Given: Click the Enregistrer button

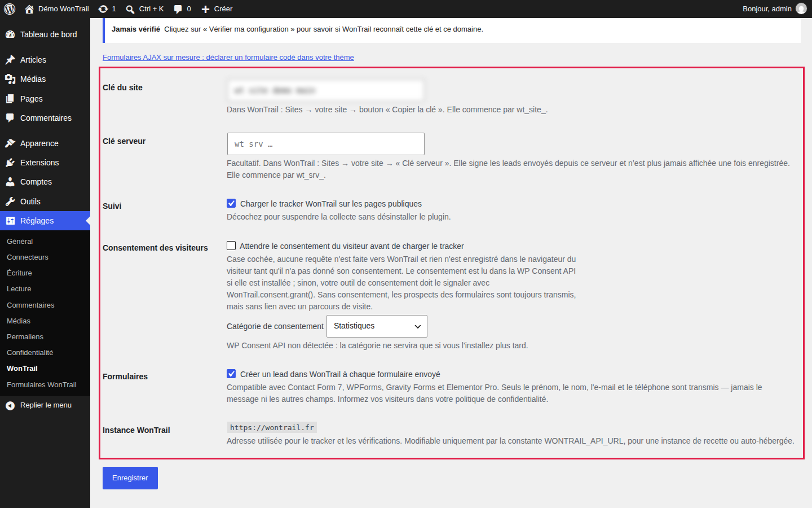Looking at the screenshot, I should pos(130,478).
